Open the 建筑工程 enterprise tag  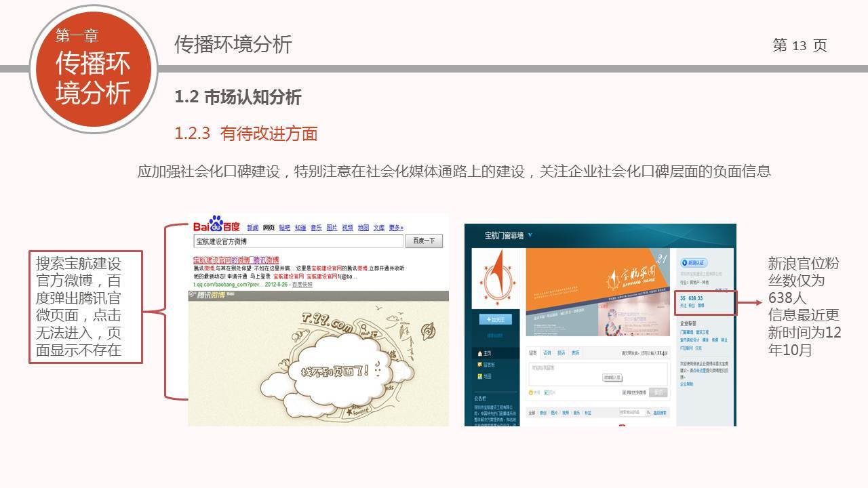[x=701, y=332]
